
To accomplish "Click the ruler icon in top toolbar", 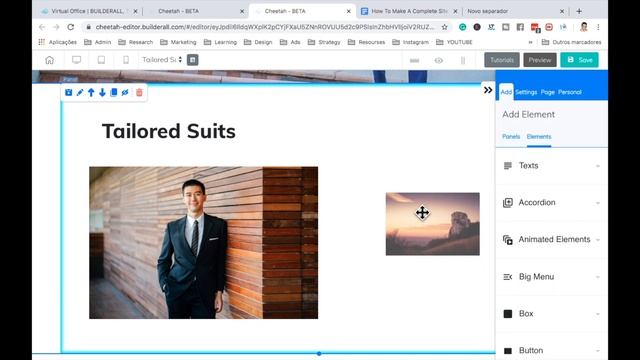I will [414, 60].
